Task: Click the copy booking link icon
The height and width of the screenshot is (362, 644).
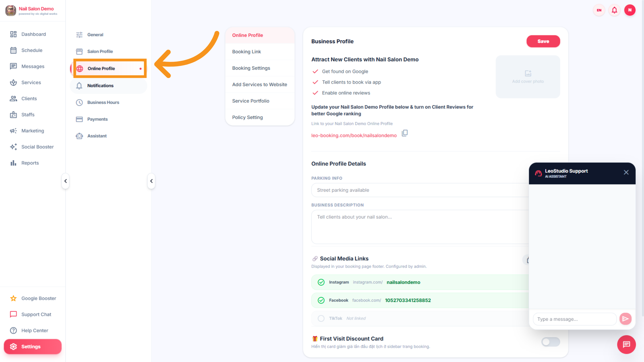Action: [x=405, y=133]
